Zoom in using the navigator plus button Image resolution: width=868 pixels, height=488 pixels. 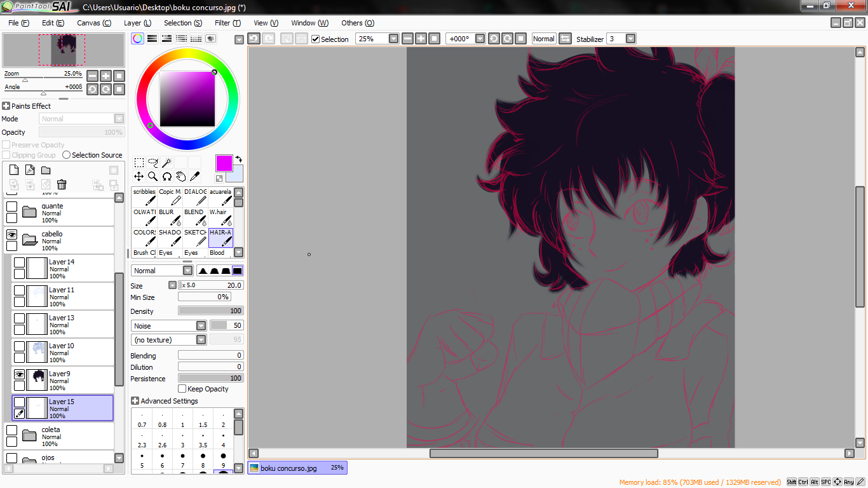pos(105,76)
